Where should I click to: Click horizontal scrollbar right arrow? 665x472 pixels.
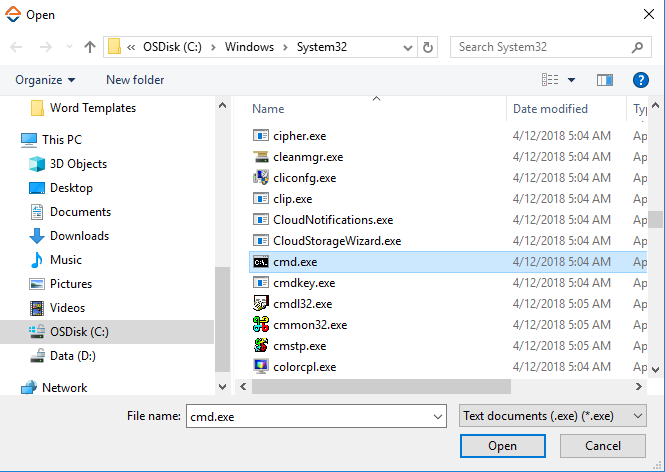click(638, 386)
